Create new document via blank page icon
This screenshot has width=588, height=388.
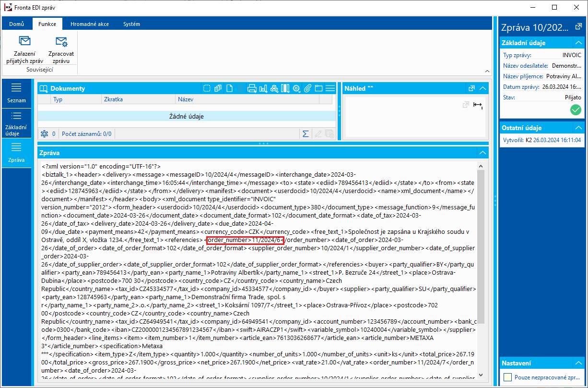[x=230, y=88]
